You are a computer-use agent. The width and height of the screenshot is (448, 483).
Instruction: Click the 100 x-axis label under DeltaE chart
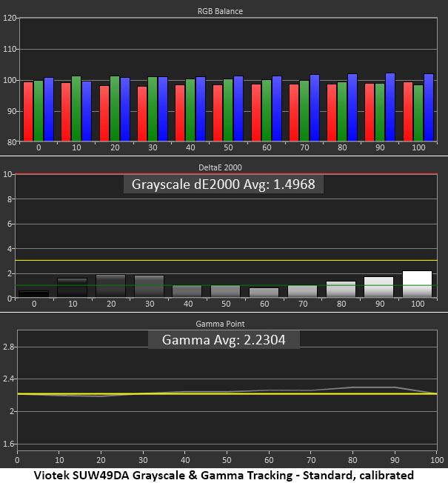418,304
